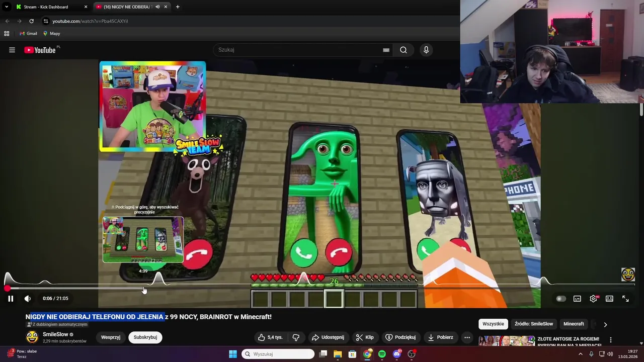644x362 pixels.
Task: Close the Kick Dashboard tab
Action: [86, 7]
